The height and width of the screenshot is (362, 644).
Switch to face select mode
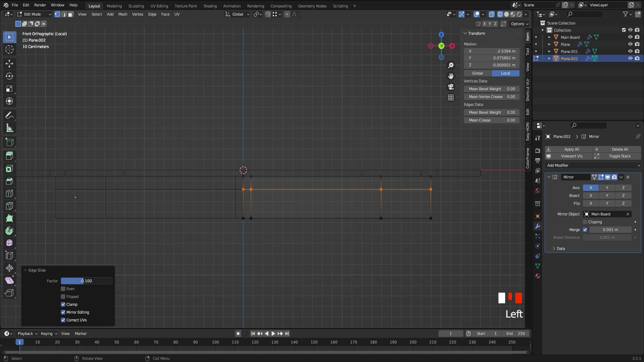coord(70,14)
